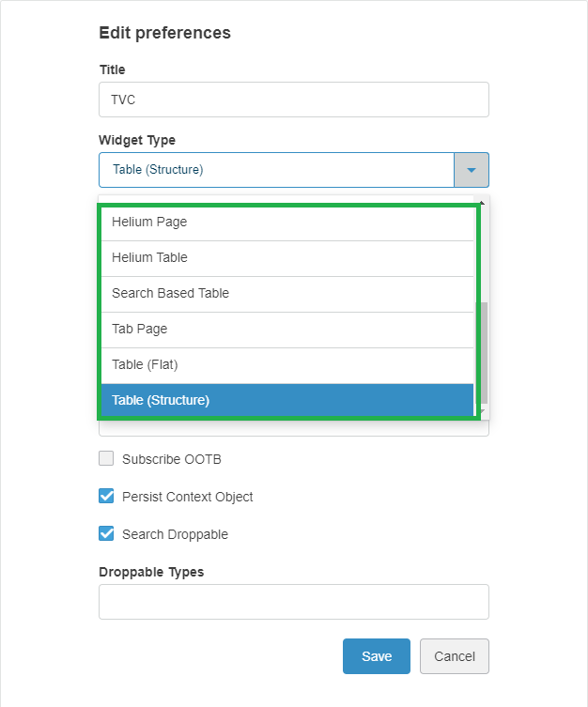Click the scroll-down arrow of the dropdown list
Viewport: 588px width, 707px height.
[x=482, y=411]
